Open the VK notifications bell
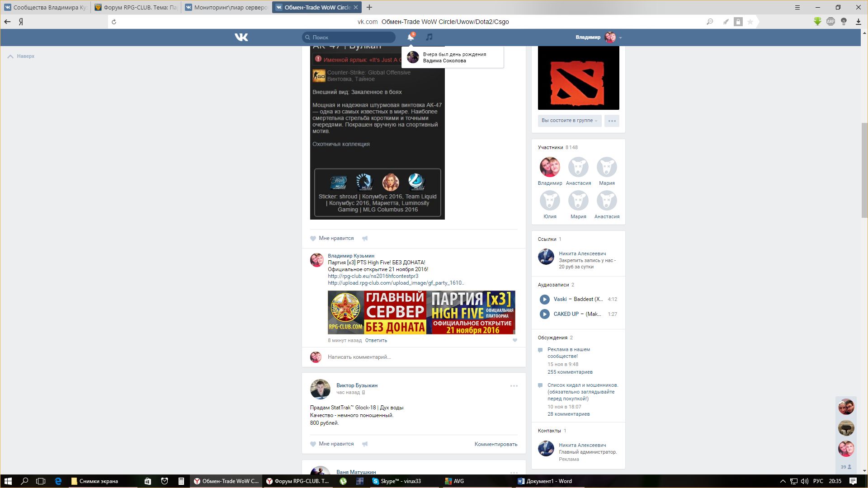868x488 pixels. coord(410,37)
